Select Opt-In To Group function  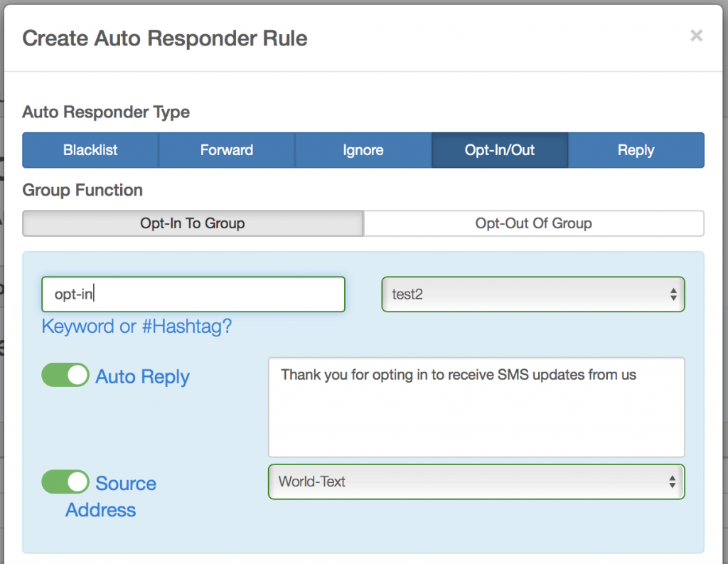tap(193, 223)
